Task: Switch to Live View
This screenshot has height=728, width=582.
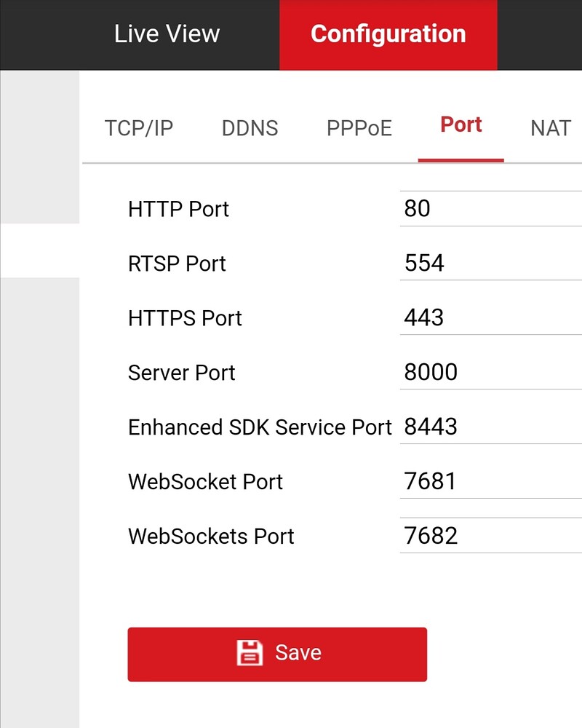Action: [166, 33]
